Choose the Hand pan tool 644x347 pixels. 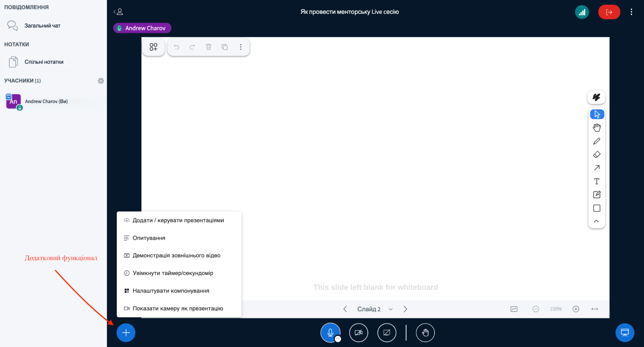pyautogui.click(x=596, y=128)
